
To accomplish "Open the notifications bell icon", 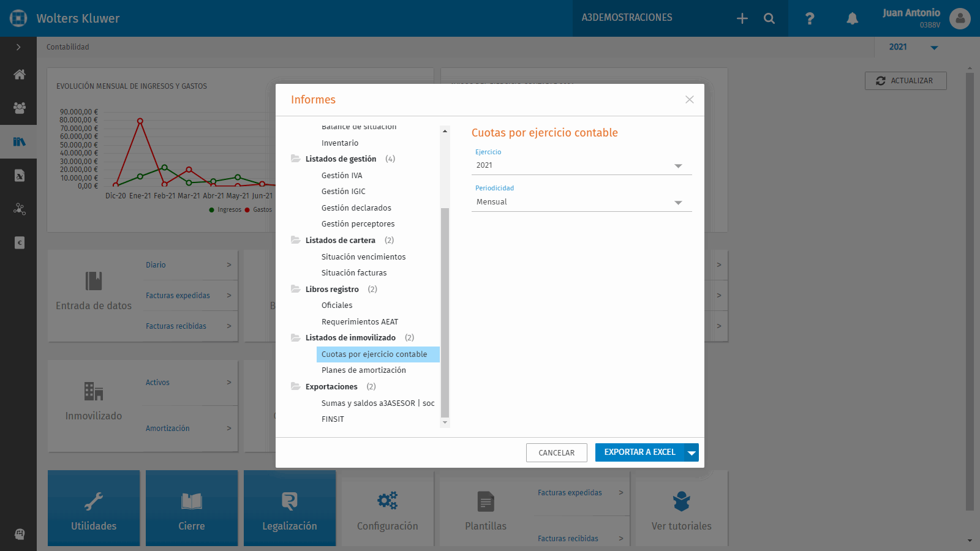I will pyautogui.click(x=852, y=18).
